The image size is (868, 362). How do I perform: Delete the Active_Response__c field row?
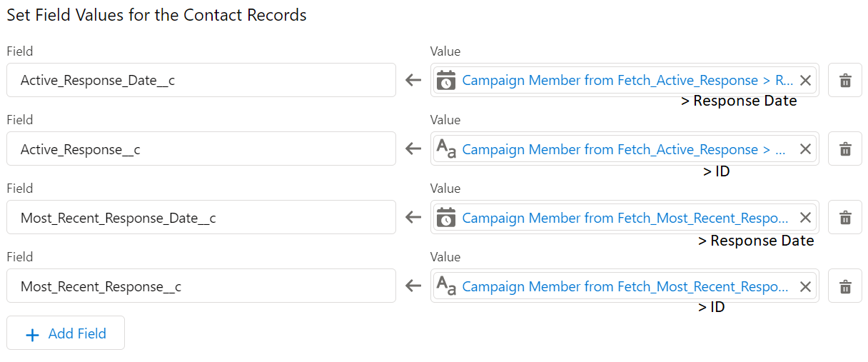[x=845, y=149]
